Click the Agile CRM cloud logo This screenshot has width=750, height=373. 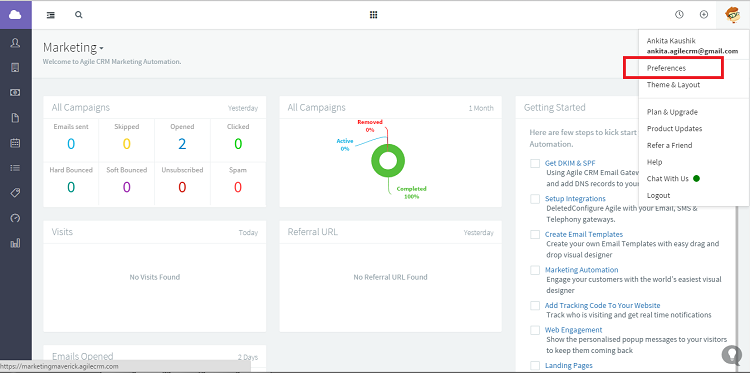coord(15,15)
